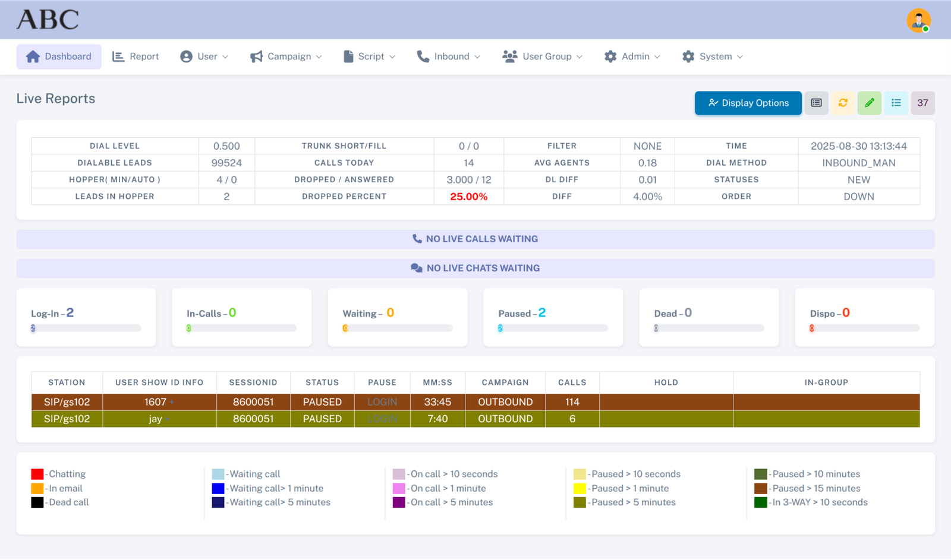Click the NO LIVE CALLS WAITING banner
The height and width of the screenshot is (560, 951).
475,239
